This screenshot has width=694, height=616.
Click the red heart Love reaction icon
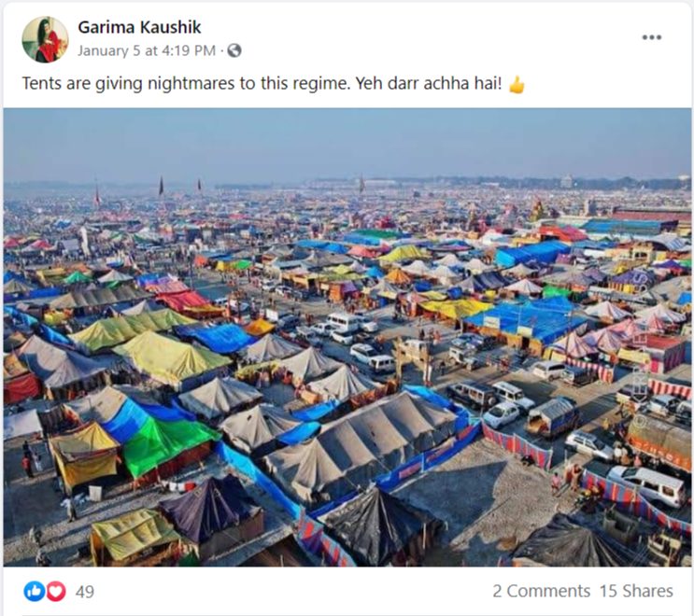[x=56, y=591]
